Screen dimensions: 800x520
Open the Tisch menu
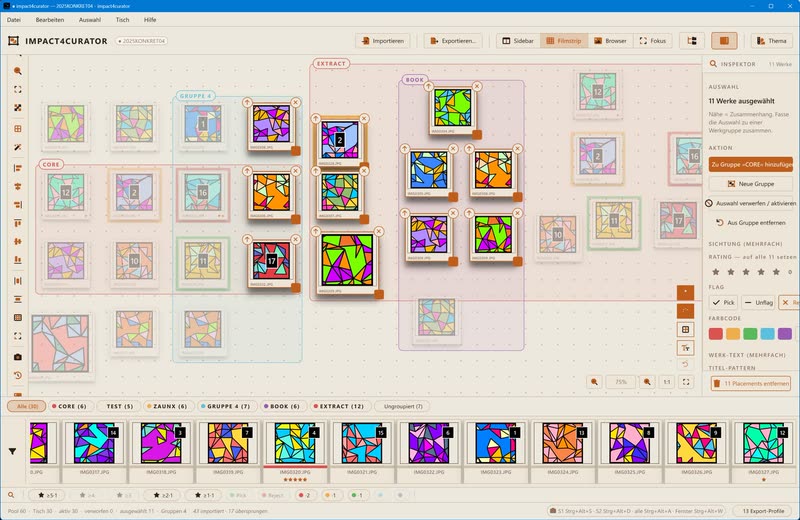click(122, 20)
